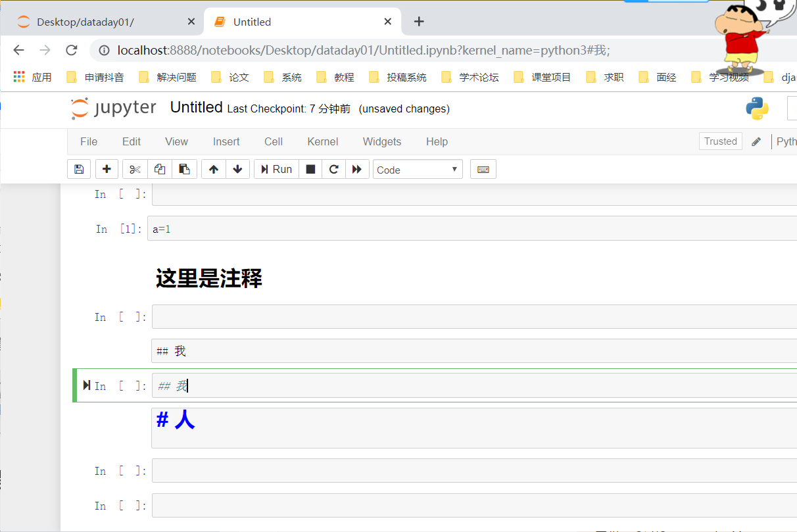Open the cell type dropdown showing Code

[x=417, y=169]
